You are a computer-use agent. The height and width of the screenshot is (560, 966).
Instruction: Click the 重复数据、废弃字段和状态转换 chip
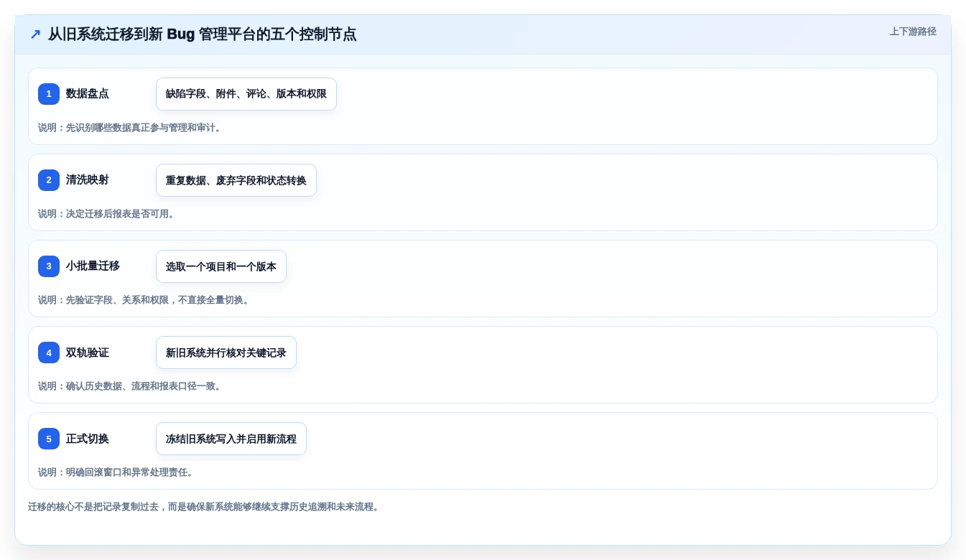tap(236, 180)
